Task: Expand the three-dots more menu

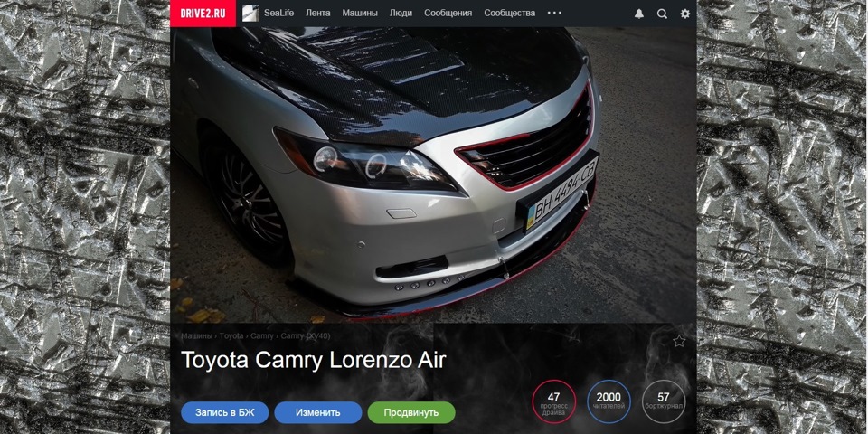Action: 554,13
